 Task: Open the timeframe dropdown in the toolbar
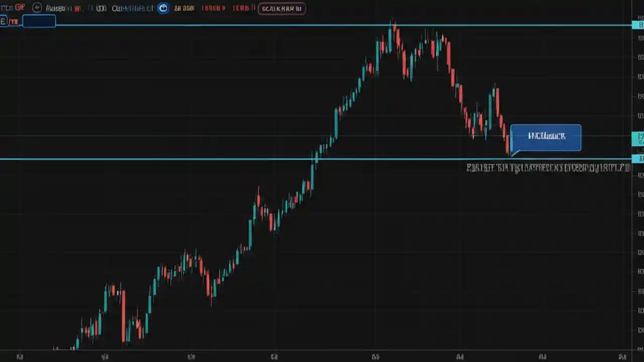[101, 8]
